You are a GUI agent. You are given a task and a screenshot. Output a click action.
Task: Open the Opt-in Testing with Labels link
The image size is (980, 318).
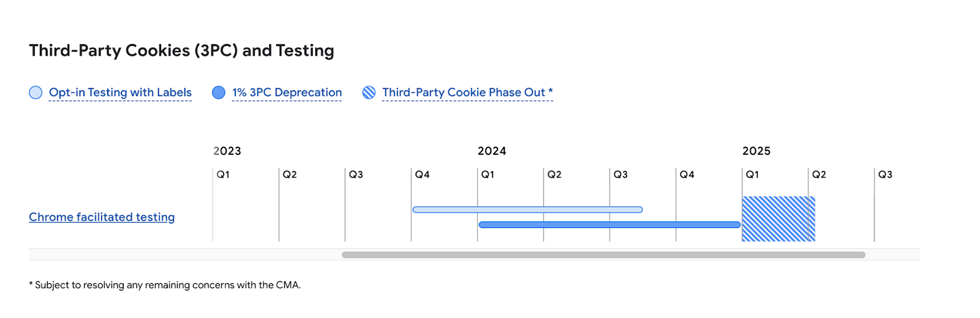click(x=120, y=92)
